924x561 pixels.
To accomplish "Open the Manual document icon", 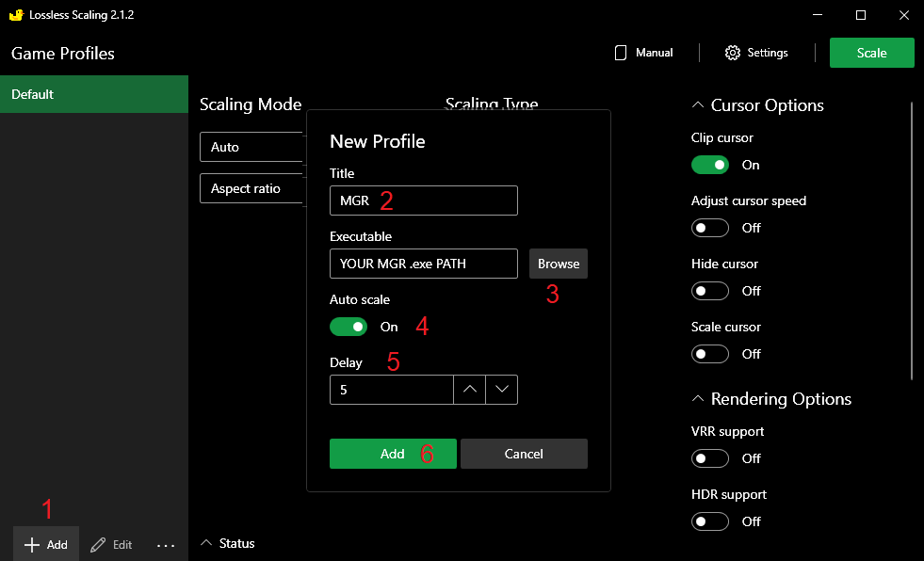I will click(x=621, y=53).
